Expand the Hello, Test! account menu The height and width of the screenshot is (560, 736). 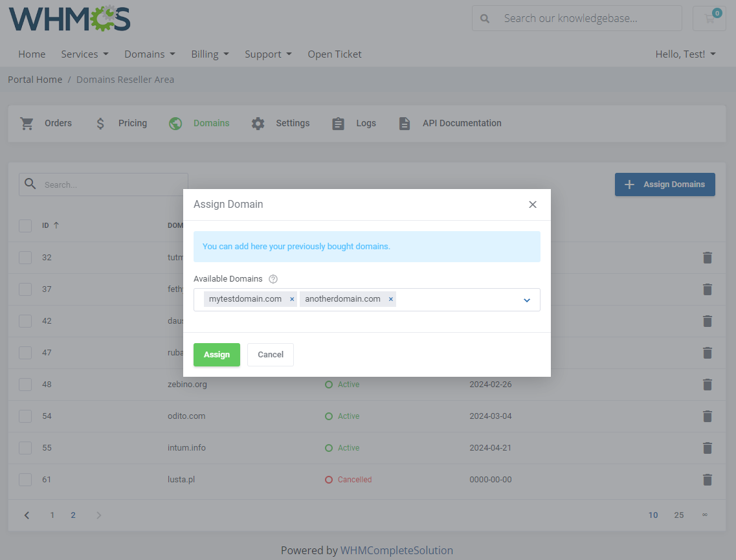(x=685, y=54)
